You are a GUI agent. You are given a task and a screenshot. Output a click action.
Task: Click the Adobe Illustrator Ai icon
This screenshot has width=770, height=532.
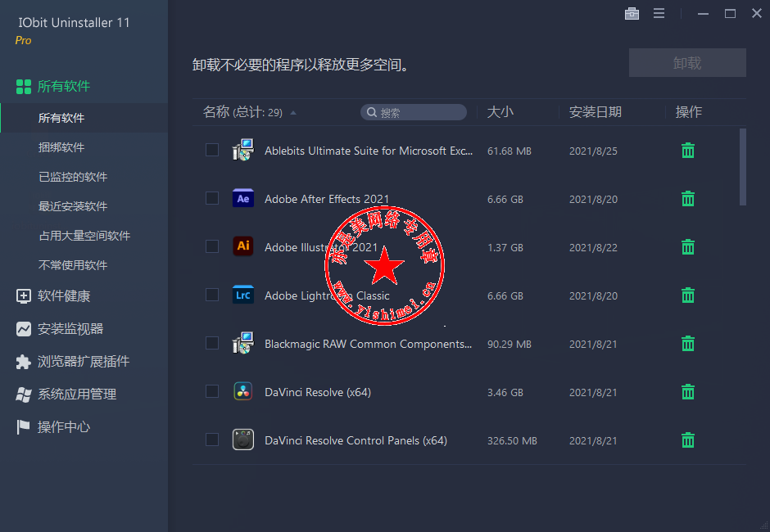[x=243, y=246]
